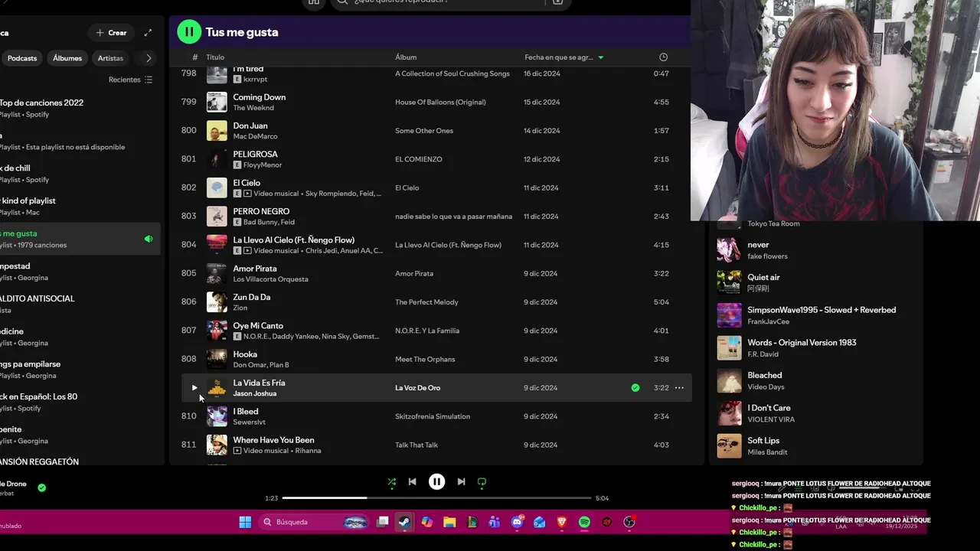The height and width of the screenshot is (551, 980).
Task: Expand the library panel with arrows icon
Action: (x=148, y=33)
